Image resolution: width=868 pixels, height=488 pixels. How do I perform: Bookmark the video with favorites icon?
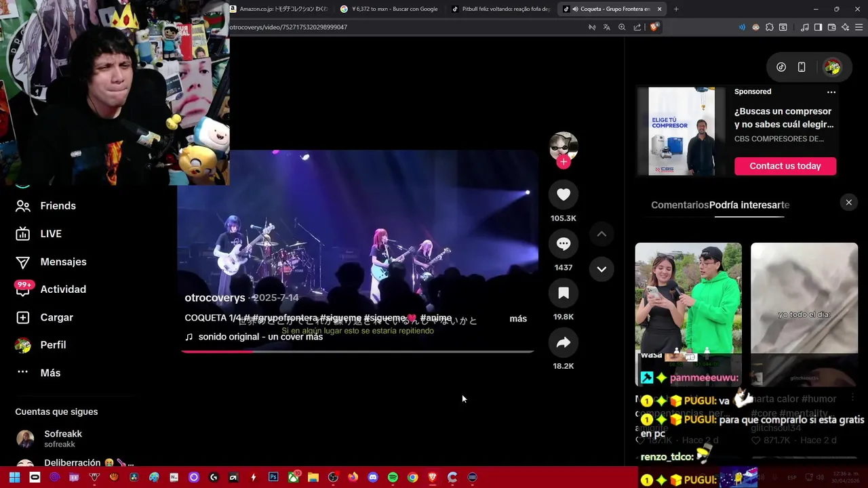pos(564,293)
